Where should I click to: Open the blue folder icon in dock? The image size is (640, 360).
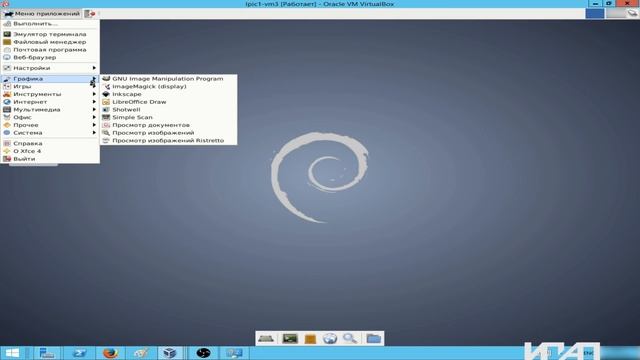pyautogui.click(x=373, y=338)
